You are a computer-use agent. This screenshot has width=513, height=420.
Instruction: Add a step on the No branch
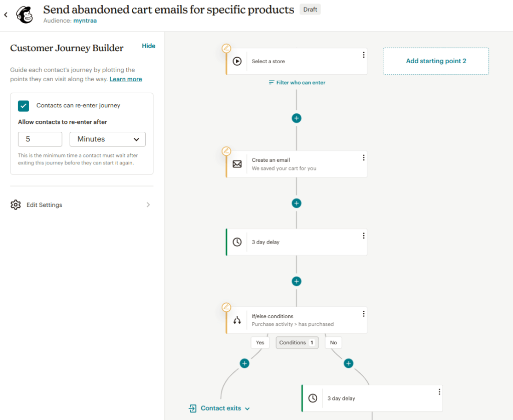[x=349, y=363]
